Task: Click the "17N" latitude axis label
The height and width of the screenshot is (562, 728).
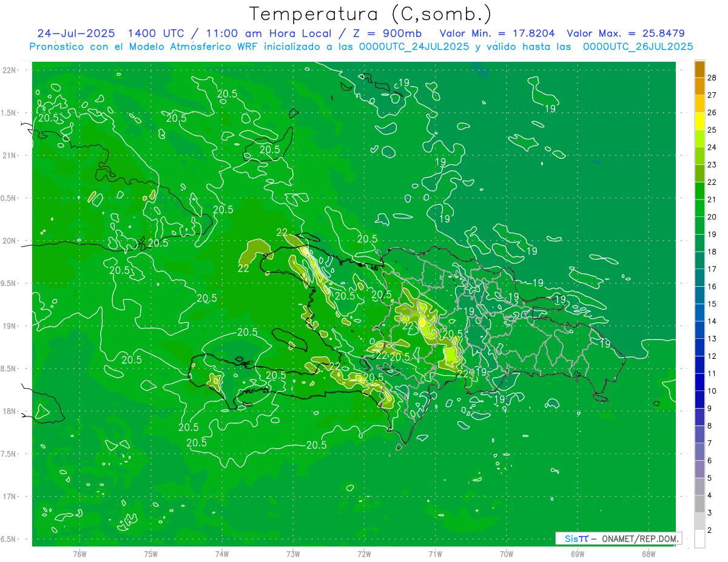Action: [x=9, y=497]
